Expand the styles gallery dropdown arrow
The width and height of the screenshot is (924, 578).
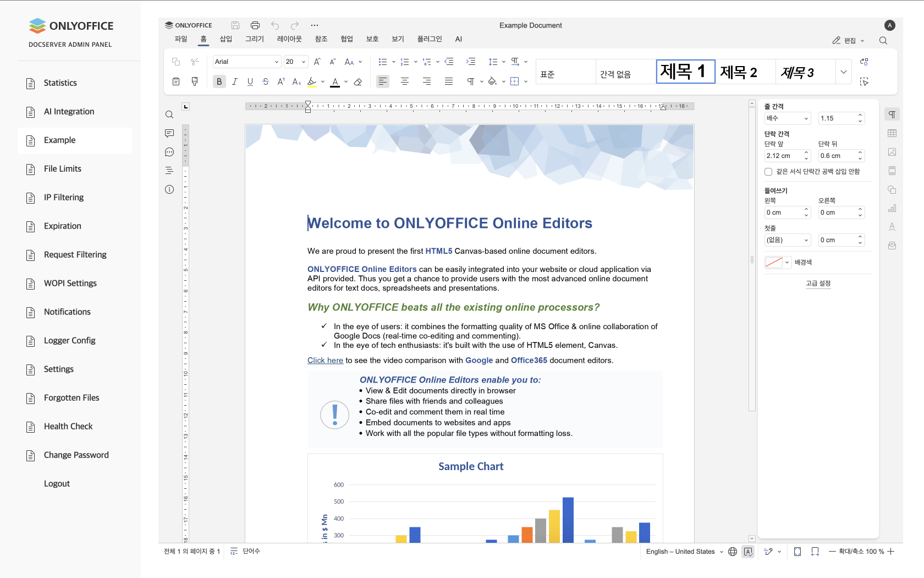pos(843,72)
